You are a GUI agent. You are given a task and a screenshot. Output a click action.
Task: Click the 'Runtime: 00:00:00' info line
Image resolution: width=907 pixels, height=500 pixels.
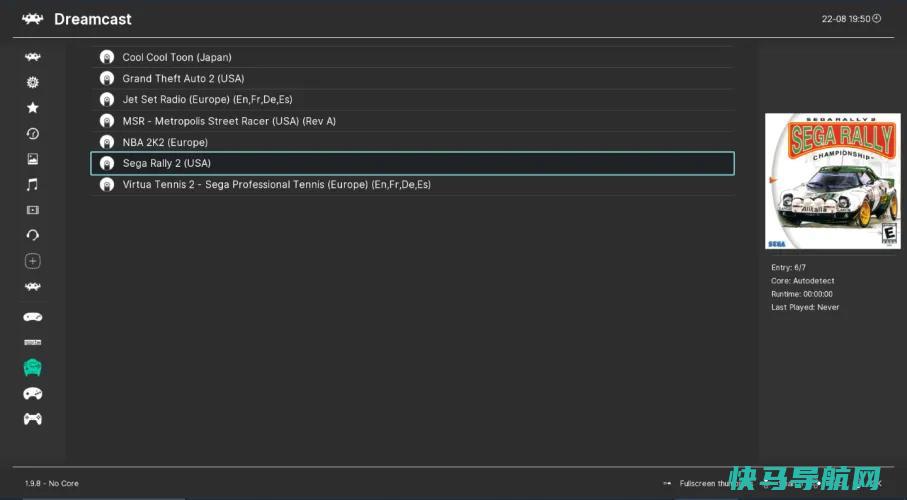pyautogui.click(x=801, y=294)
